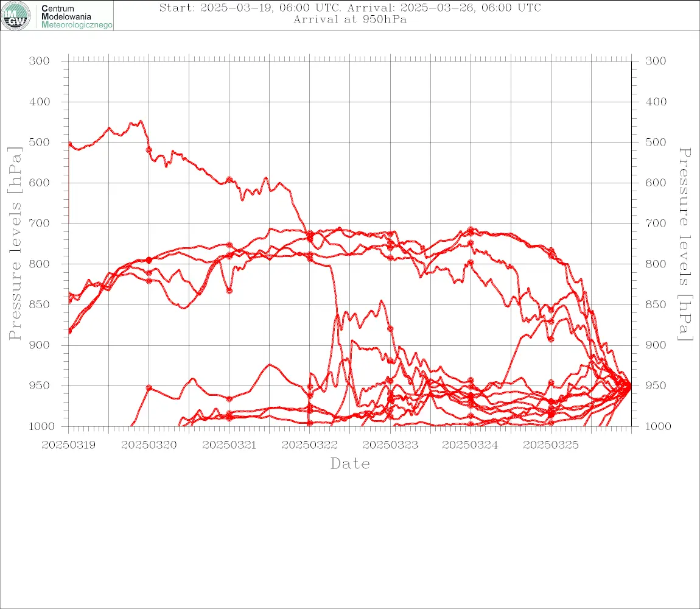Click the right axis 700 label
Image resolution: width=700 pixels, height=609 pixels.
point(656,224)
